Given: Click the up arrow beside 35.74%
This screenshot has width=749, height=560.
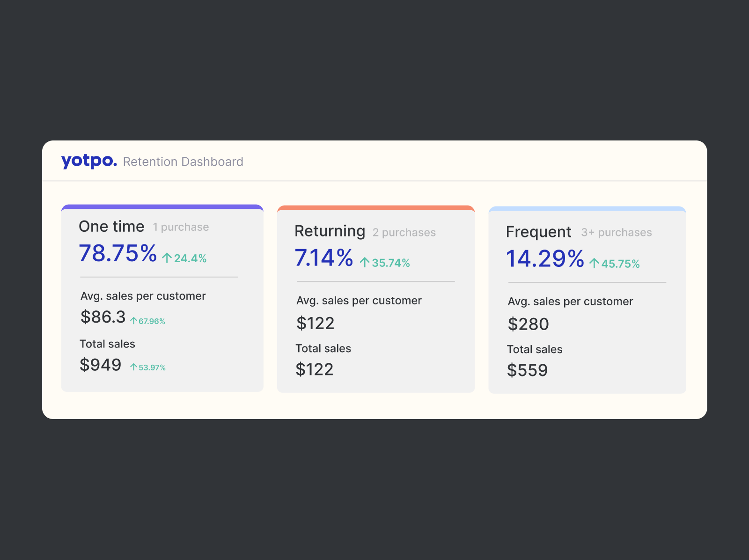Looking at the screenshot, I should 364,262.
